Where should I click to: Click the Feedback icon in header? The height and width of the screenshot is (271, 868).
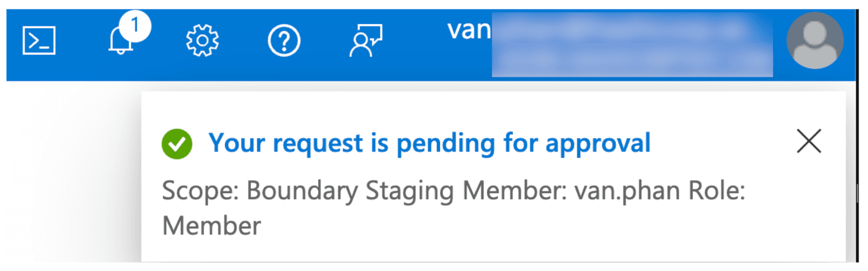(365, 41)
